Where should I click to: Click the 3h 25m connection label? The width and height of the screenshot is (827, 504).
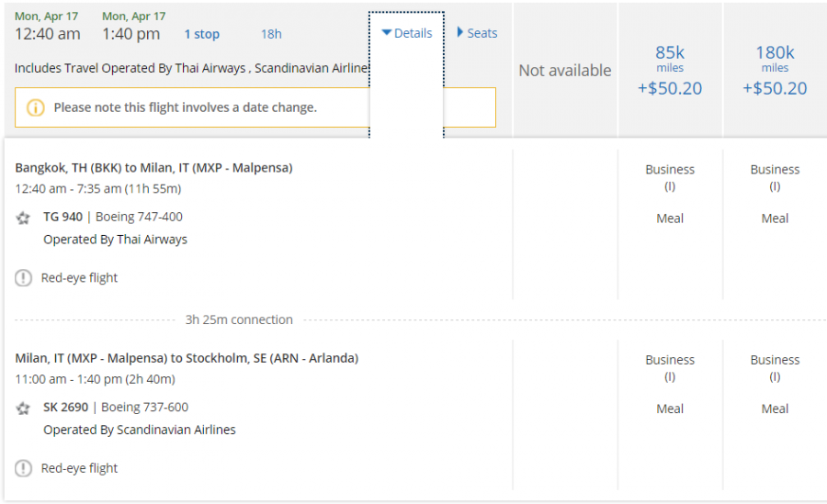pos(239,320)
